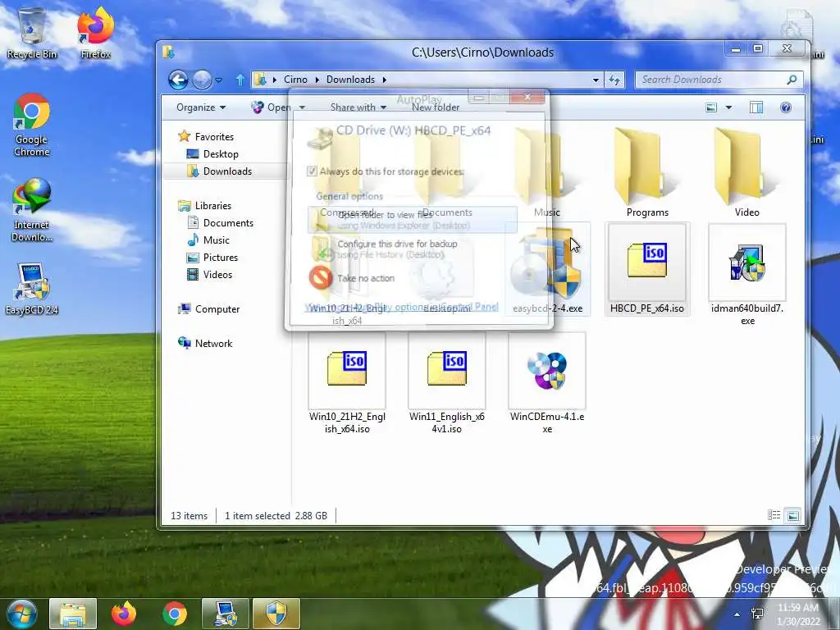Click the Explorer Back navigation button

coord(178,80)
